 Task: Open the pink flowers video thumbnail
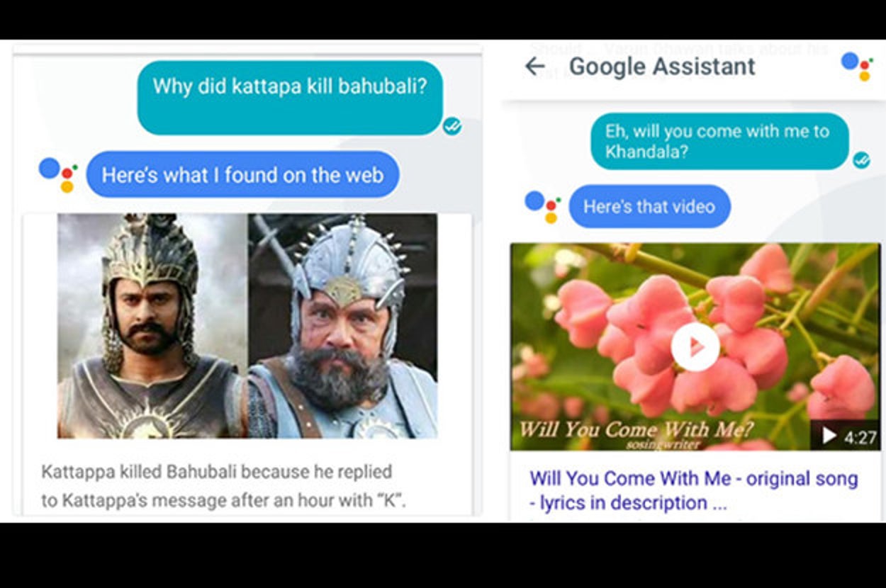[x=695, y=346]
